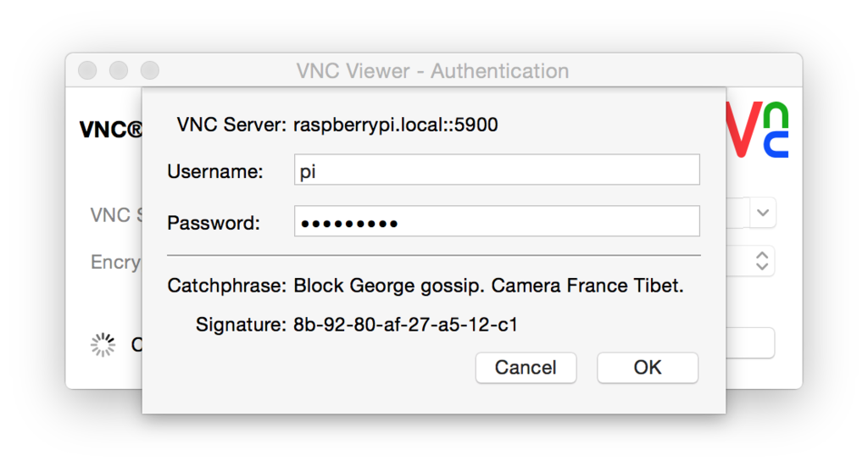Cancel the authentication dialog
868x467 pixels.
526,367
